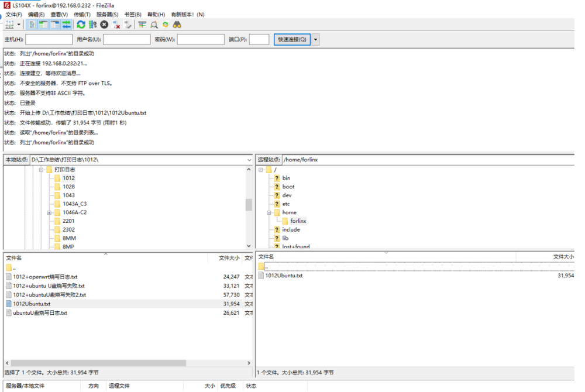Toggle the local directory tree view
The height and width of the screenshot is (392, 585).
click(43, 25)
